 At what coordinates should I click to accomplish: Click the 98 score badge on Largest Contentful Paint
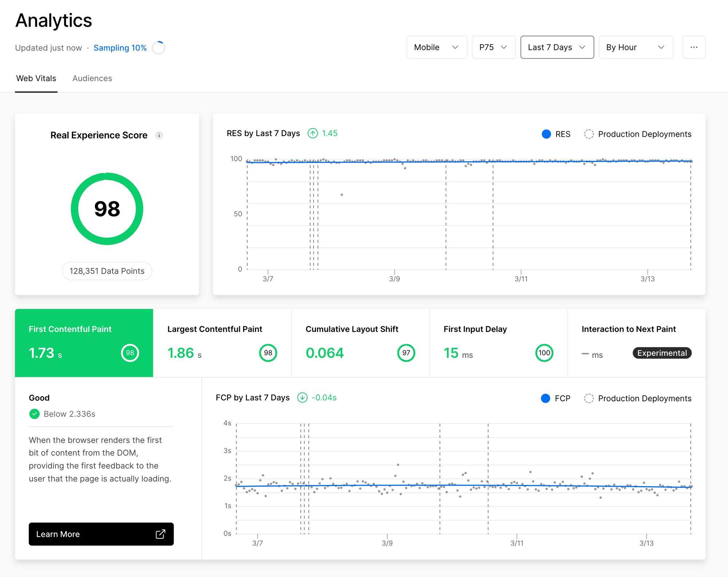pyautogui.click(x=268, y=353)
